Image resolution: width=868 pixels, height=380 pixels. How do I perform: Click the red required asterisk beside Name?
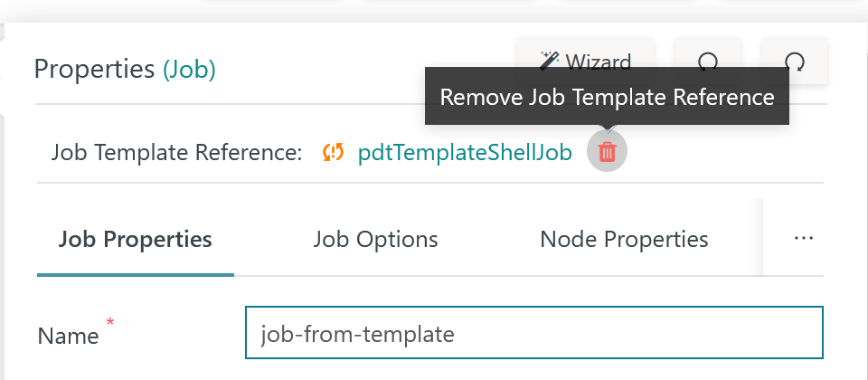[110, 322]
